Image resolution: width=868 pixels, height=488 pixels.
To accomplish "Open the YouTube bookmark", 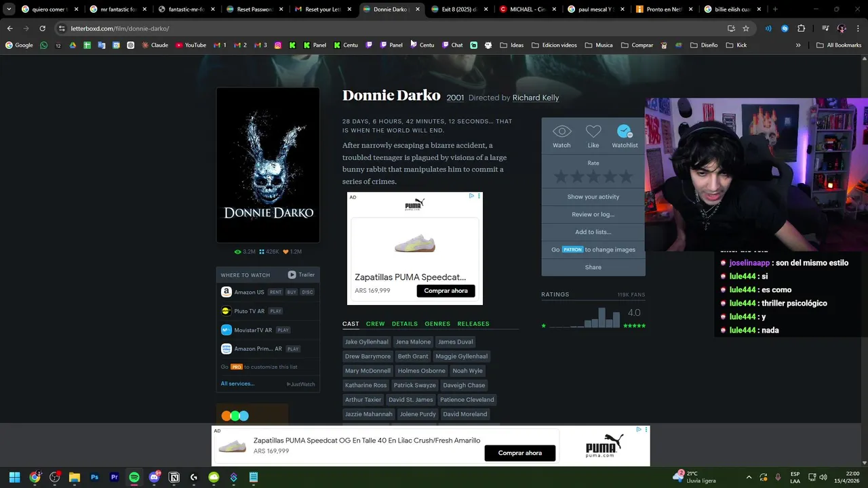I will tap(191, 45).
